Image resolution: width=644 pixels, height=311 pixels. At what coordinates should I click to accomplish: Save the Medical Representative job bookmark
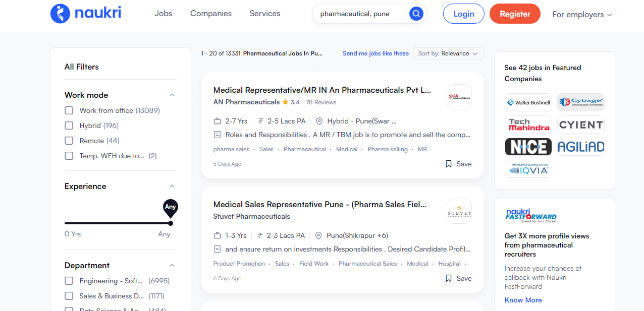pos(457,164)
